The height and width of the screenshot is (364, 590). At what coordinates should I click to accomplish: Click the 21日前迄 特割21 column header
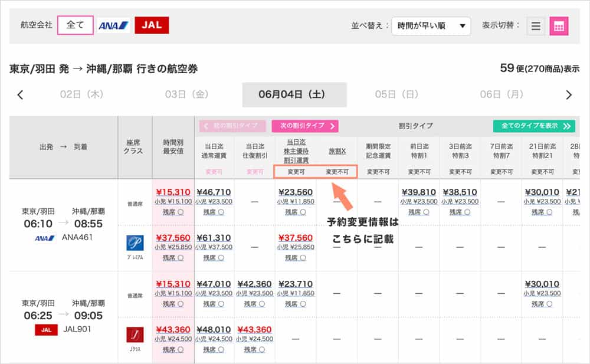(542, 151)
